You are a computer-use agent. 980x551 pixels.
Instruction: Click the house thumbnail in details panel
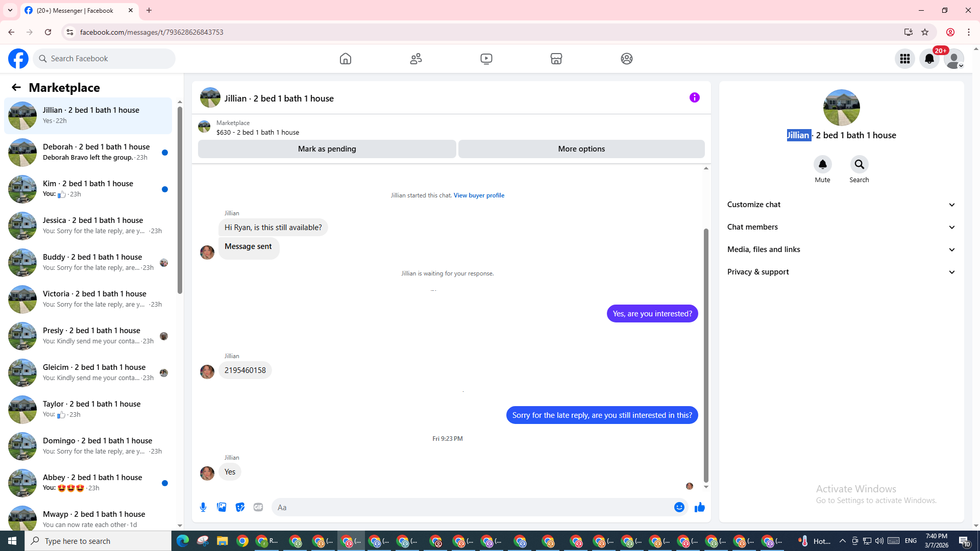841,108
